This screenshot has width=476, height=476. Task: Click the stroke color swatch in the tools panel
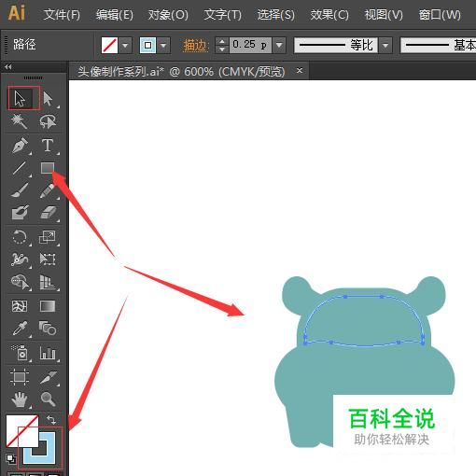click(x=39, y=447)
